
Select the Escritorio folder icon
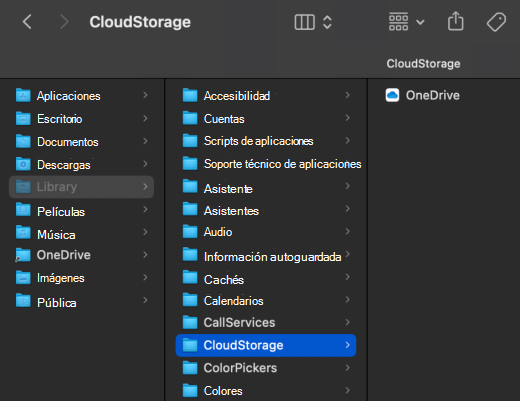coord(23,118)
